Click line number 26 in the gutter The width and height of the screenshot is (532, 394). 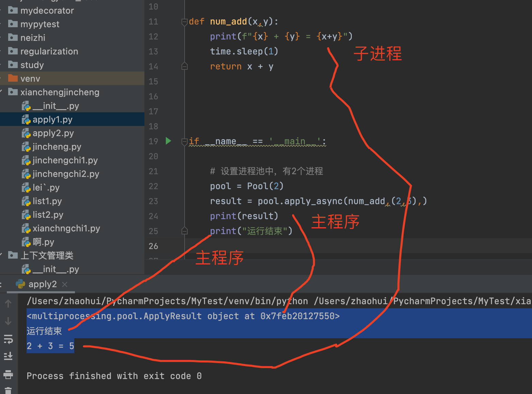[153, 246]
